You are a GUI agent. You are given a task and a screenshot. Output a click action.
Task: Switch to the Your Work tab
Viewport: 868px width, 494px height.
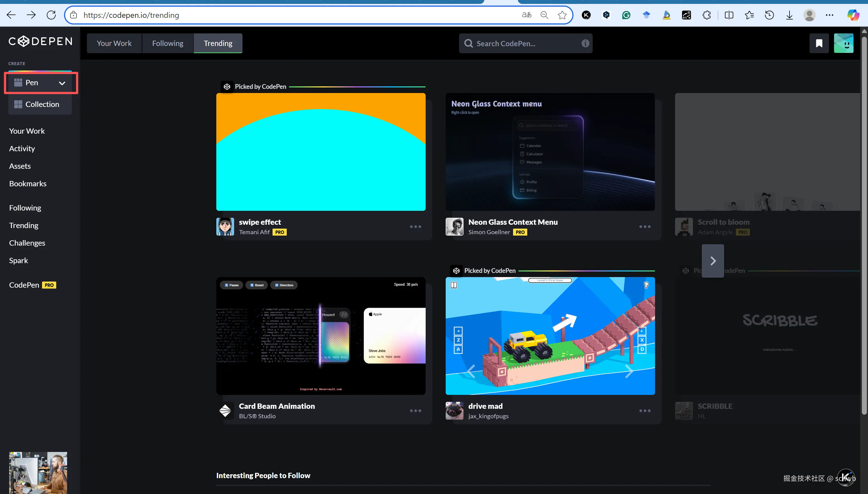pos(114,43)
